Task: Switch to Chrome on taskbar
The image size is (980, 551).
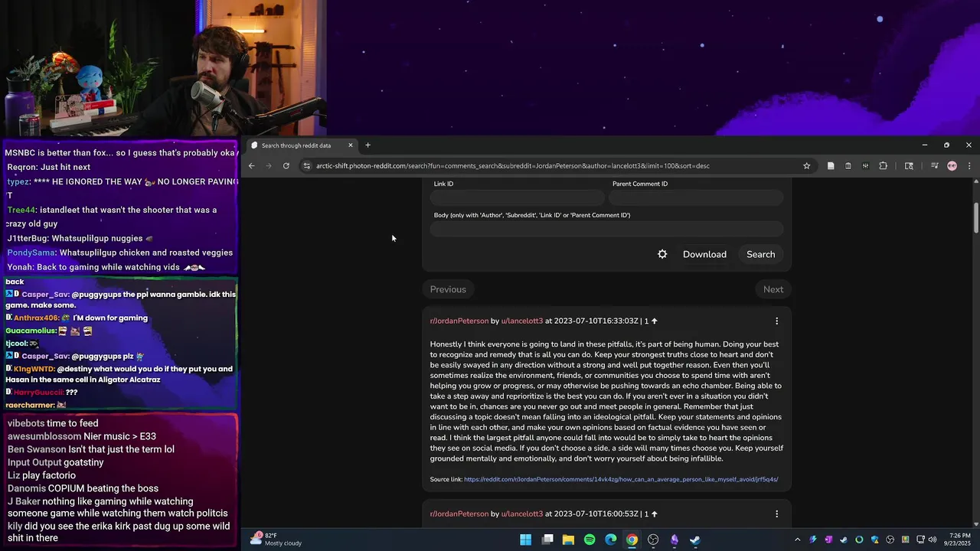Action: [x=632, y=540]
